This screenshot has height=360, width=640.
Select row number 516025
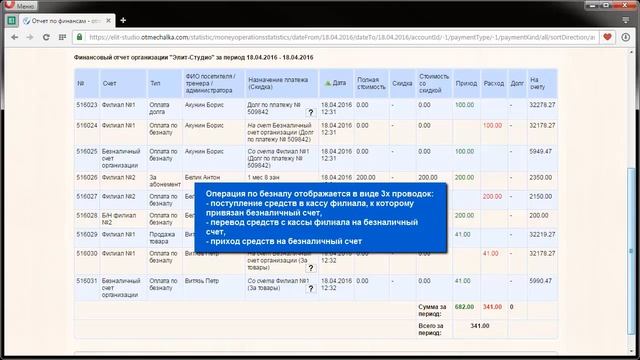(x=87, y=151)
